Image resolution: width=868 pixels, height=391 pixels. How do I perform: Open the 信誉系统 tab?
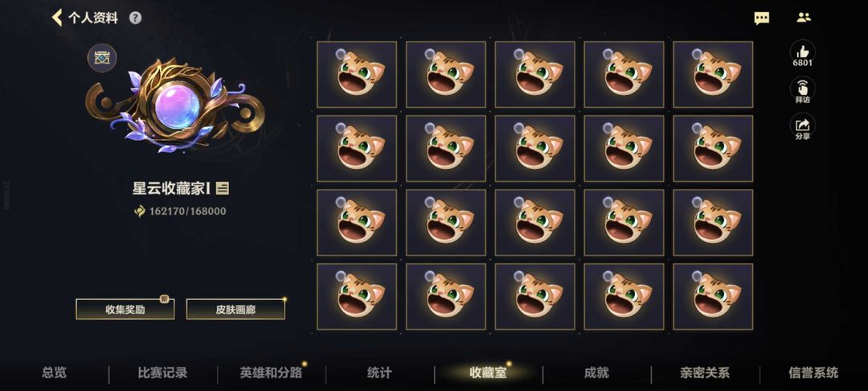point(813,372)
